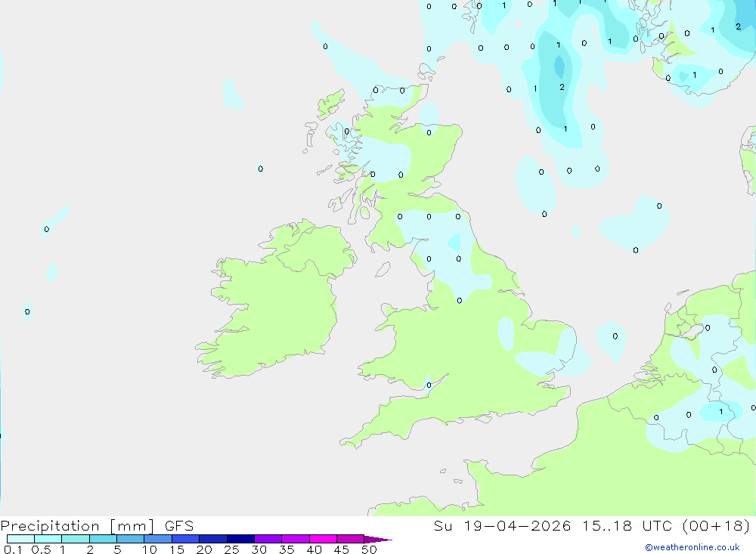Click the 40–45 mm magenta legend swatch

click(323, 539)
